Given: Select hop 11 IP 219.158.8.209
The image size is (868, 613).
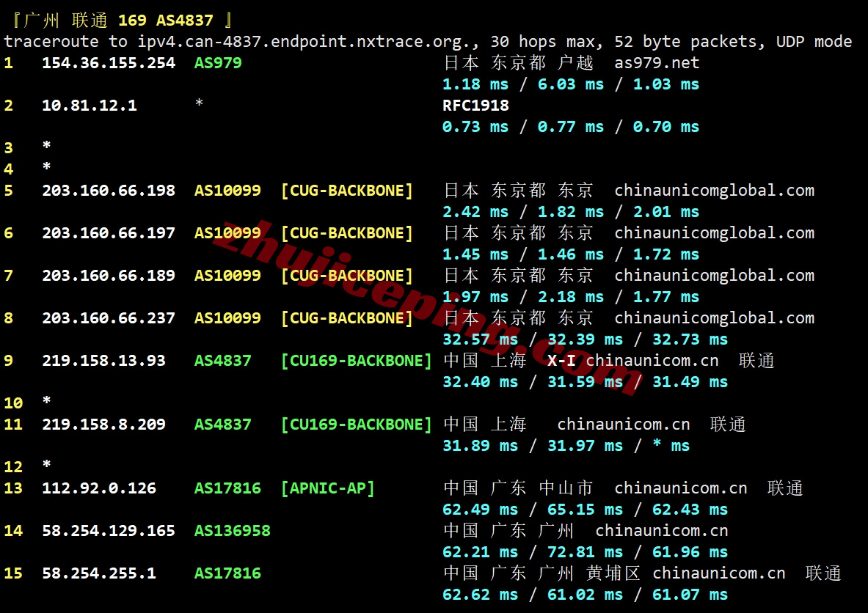Looking at the screenshot, I should point(103,425).
